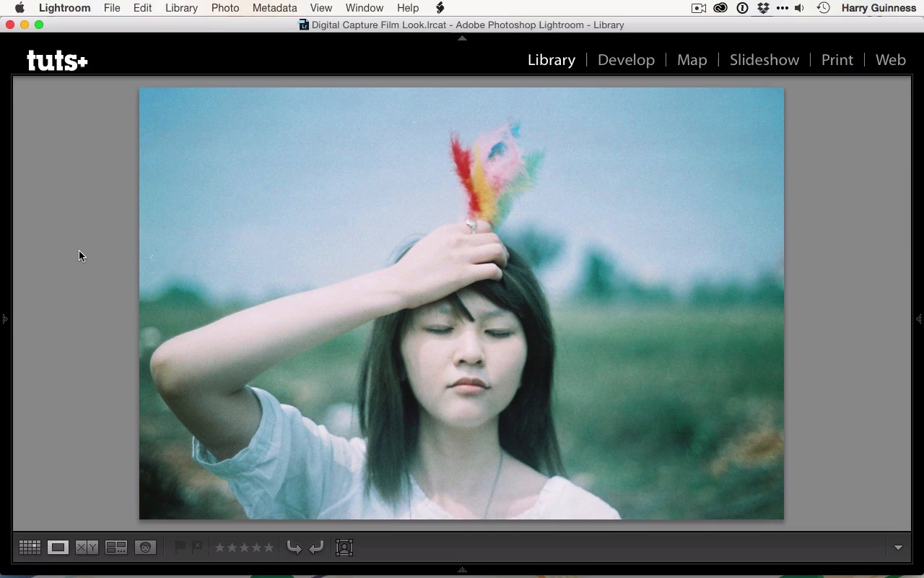Open the Help menu
Viewport: 924px width, 578px height.
pos(408,8)
